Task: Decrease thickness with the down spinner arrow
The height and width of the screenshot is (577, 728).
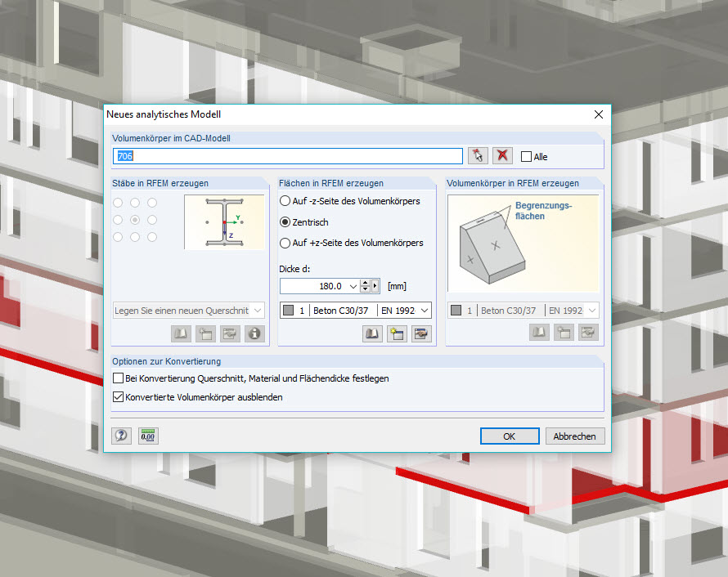Action: 366,289
